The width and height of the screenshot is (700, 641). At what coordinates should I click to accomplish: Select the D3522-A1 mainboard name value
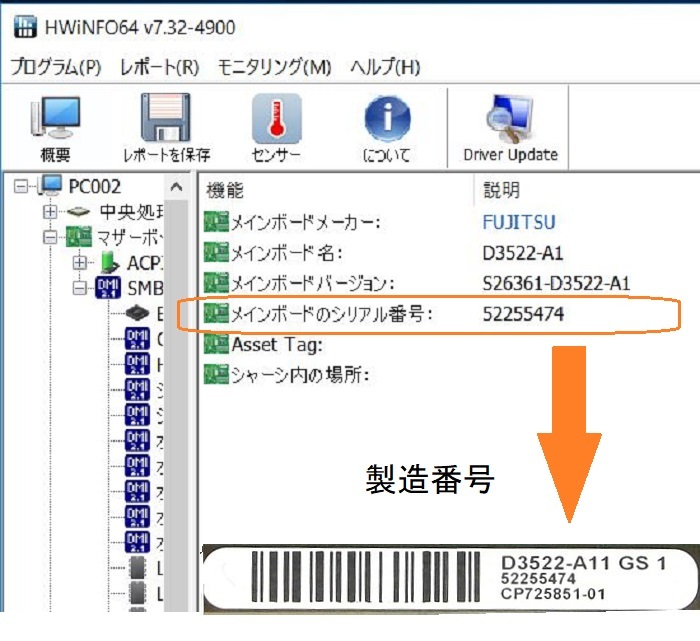pos(523,253)
